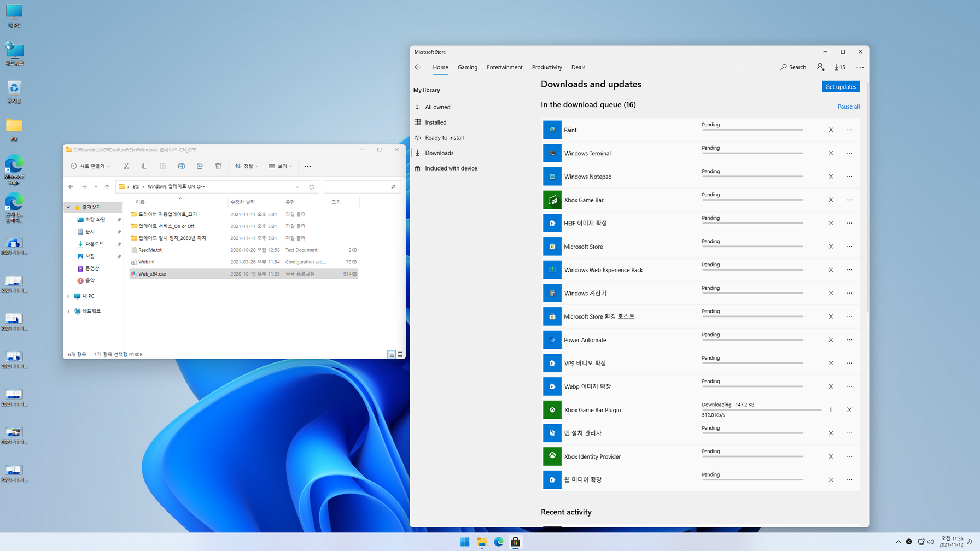Select the ReadMe.txt file
The height and width of the screenshot is (551, 980).
point(243,250)
